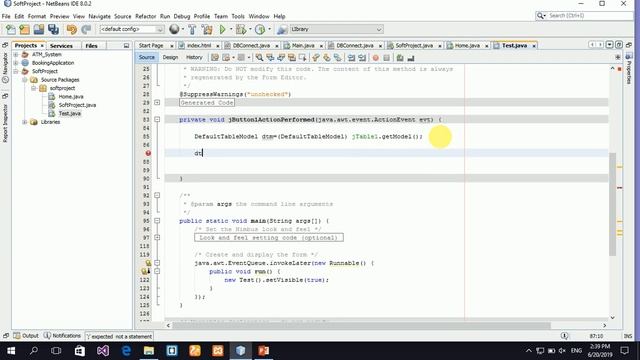
Task: Switch to the Home.java editor tab
Action: click(x=467, y=46)
